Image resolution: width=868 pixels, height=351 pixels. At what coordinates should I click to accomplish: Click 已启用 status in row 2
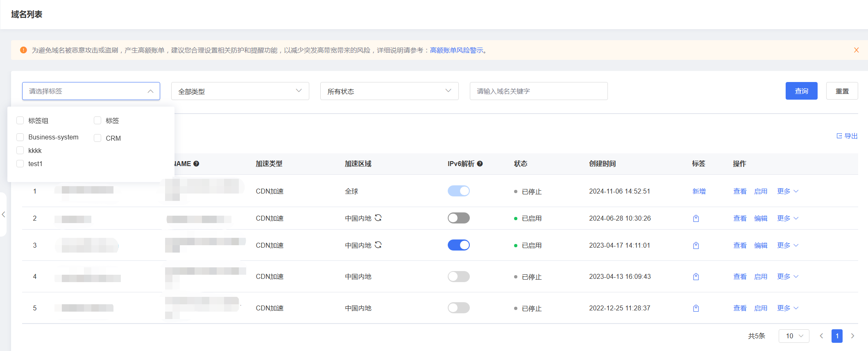(x=532, y=218)
